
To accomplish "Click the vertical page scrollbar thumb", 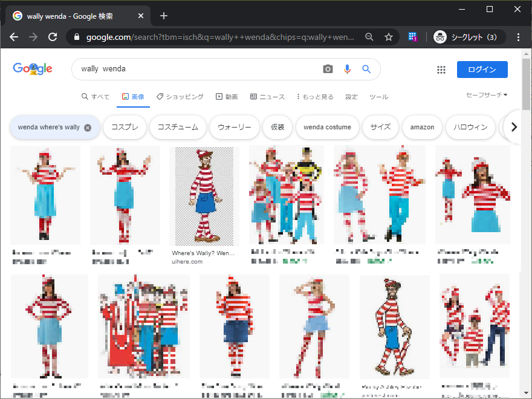I will tap(526, 83).
